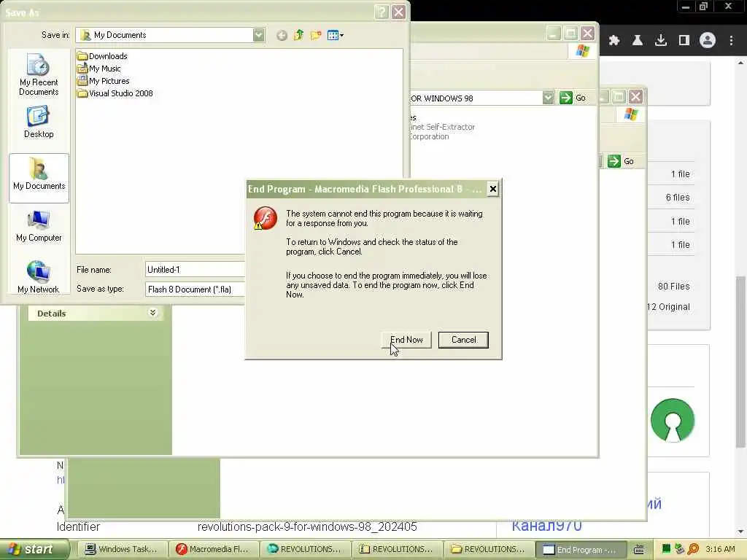Open Chrome extensions puzzle icon
This screenshot has height=560, width=747.
614,41
